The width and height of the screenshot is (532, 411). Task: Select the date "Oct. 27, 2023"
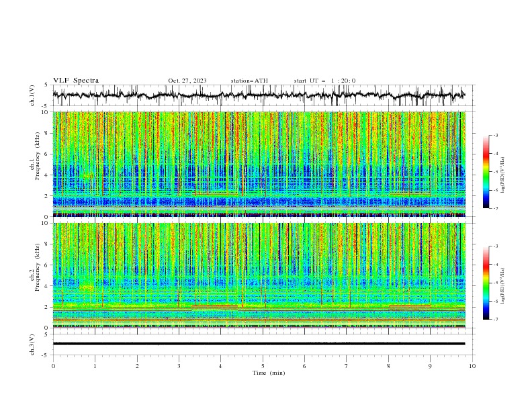coord(187,81)
